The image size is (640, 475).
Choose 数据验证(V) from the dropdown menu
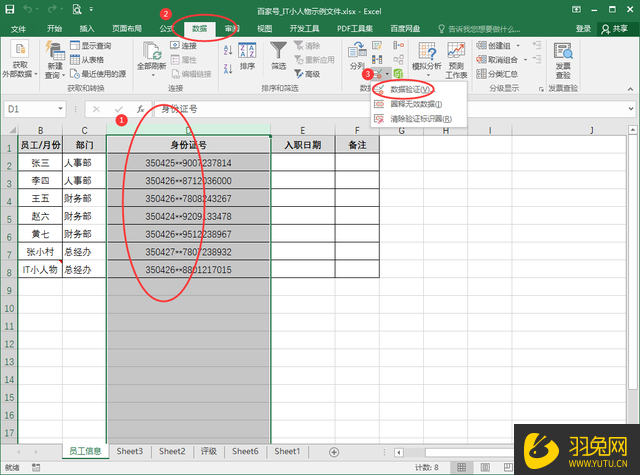pyautogui.click(x=418, y=89)
